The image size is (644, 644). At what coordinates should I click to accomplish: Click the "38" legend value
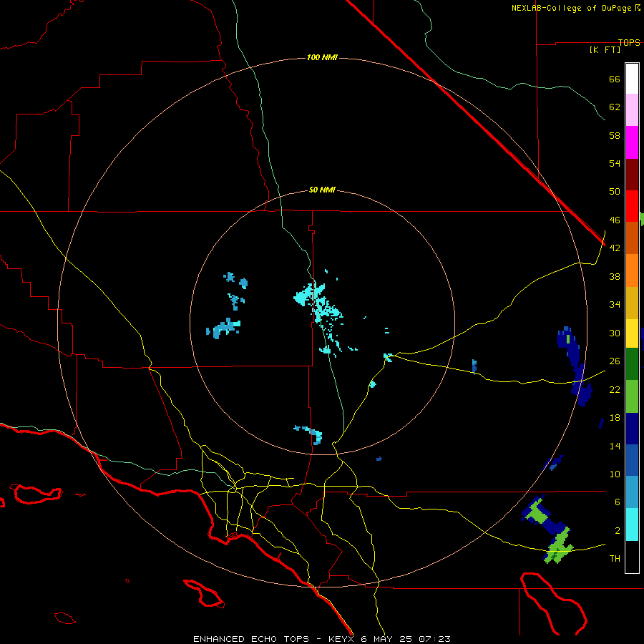point(615,276)
